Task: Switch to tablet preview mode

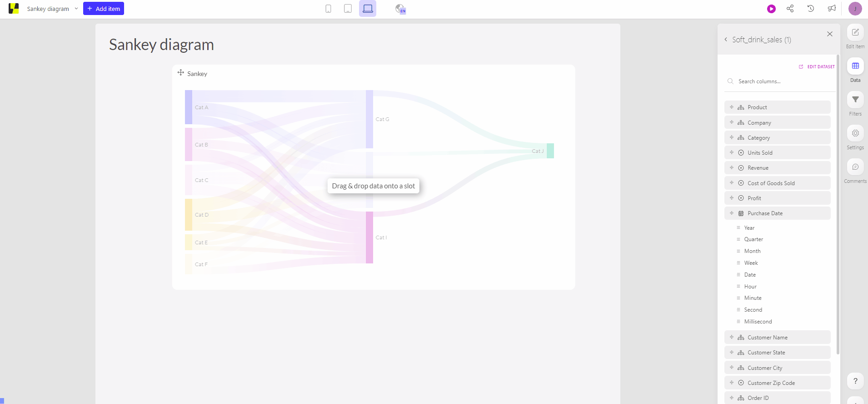Action: pos(348,9)
